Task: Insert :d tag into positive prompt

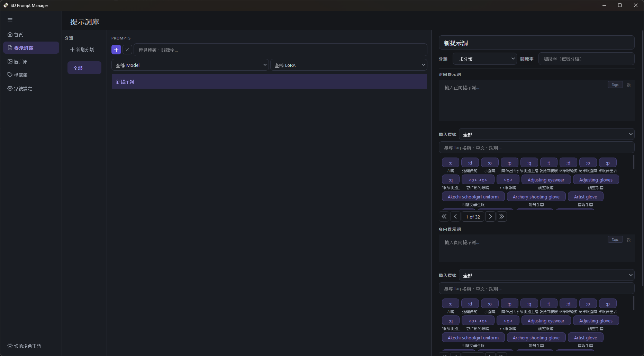Action: coord(470,163)
